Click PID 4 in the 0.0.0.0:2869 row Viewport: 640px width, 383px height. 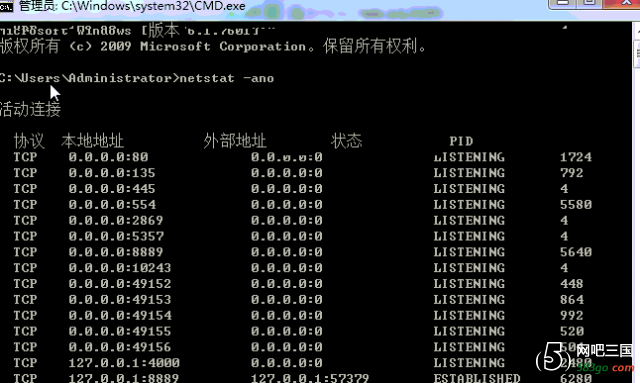[564, 220]
